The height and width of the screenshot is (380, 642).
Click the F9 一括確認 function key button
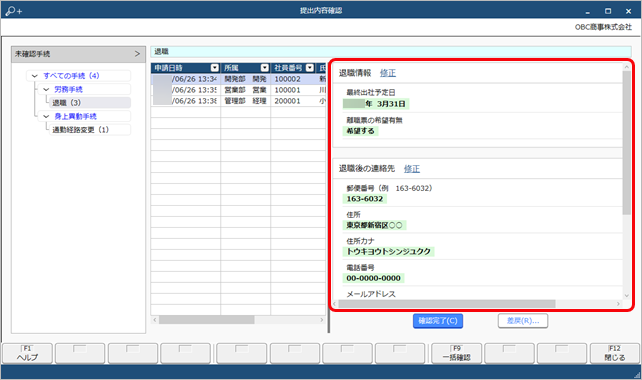coord(456,353)
